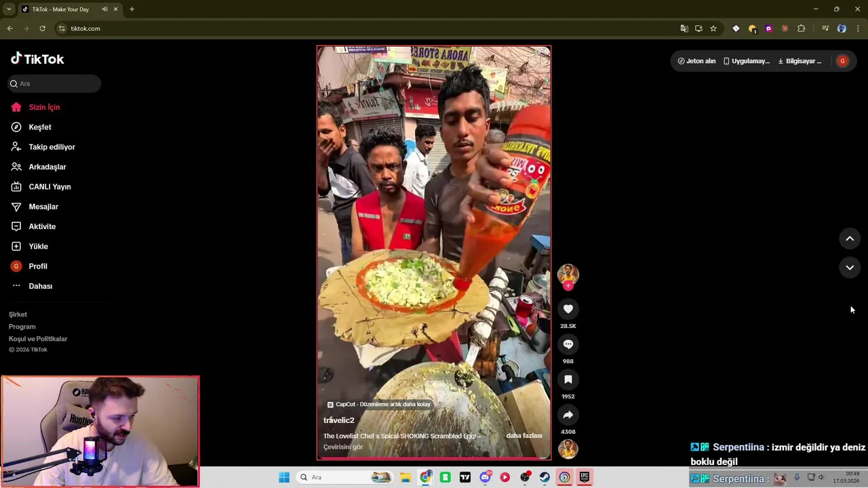The height and width of the screenshot is (488, 868).
Task: Bookmark the video with save icon
Action: 568,380
